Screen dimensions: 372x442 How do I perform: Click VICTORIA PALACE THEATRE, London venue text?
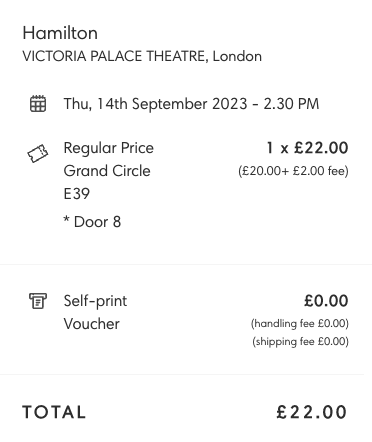(x=142, y=56)
